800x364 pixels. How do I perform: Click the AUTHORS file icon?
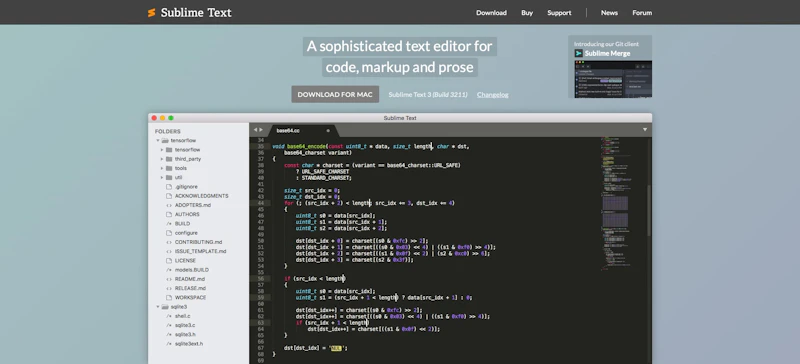[x=169, y=214]
